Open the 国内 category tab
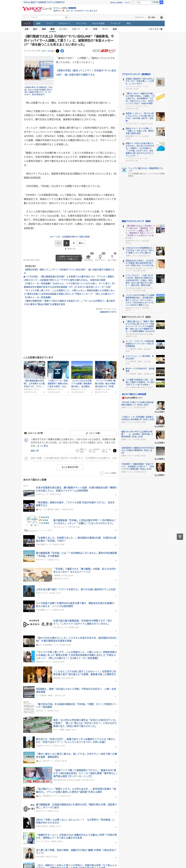 coord(35,29)
